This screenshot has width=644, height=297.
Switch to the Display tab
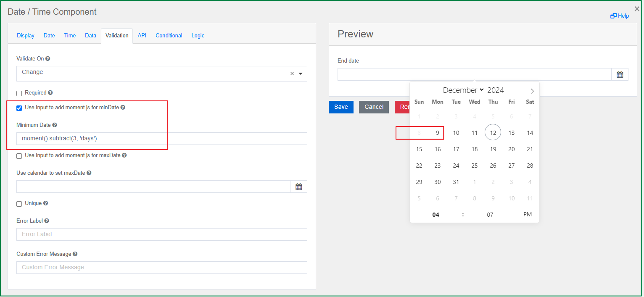pos(26,36)
